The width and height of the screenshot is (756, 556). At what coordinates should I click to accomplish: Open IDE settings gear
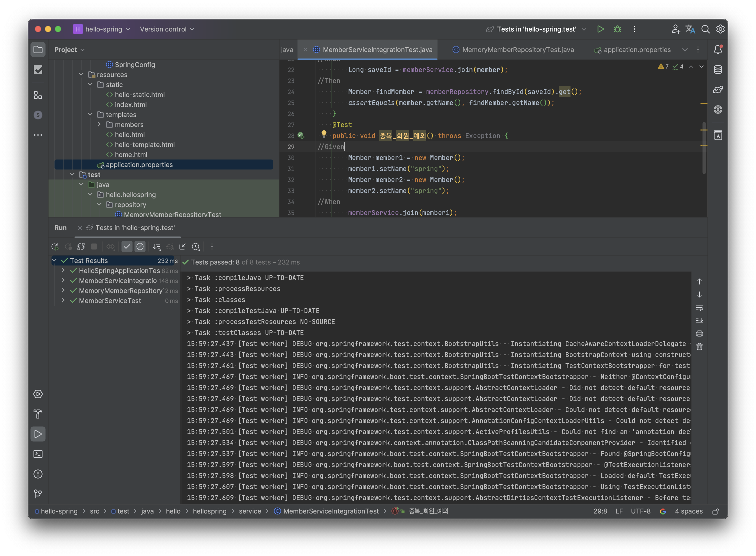click(720, 29)
